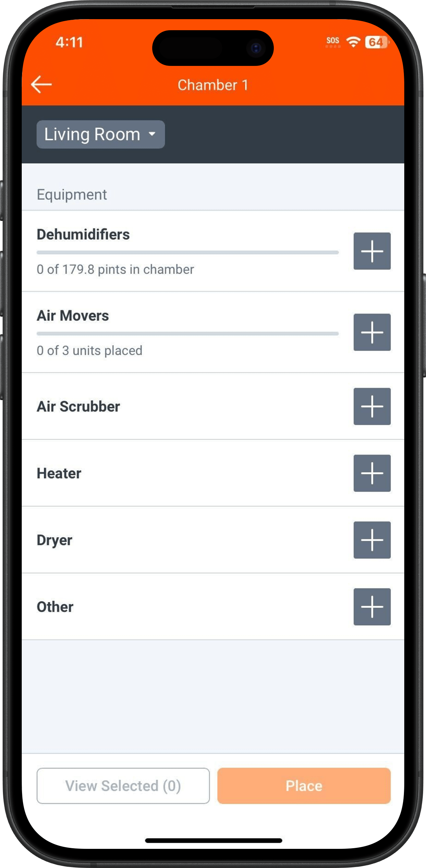Tap the home indicator bar
The image size is (426, 868).
[x=213, y=841]
